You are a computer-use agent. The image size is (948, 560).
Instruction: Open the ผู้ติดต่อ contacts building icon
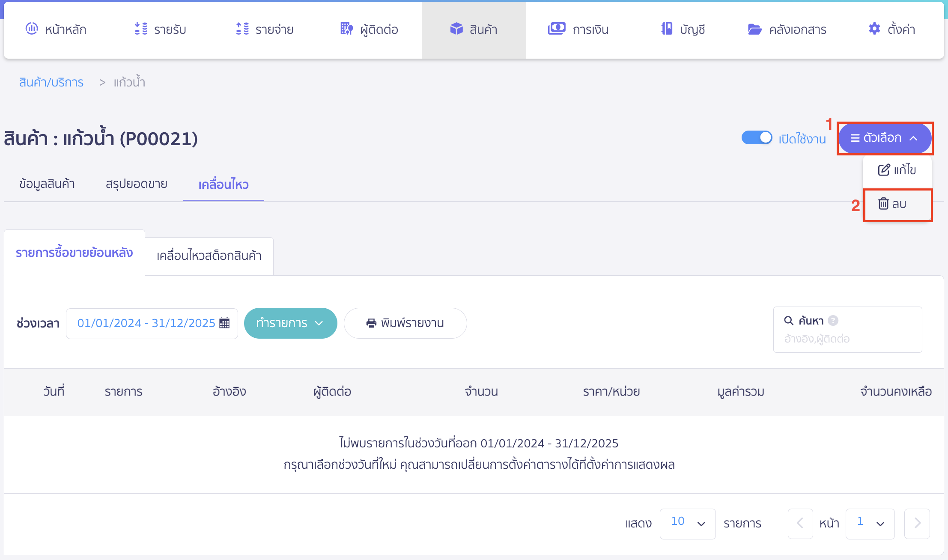[346, 29]
